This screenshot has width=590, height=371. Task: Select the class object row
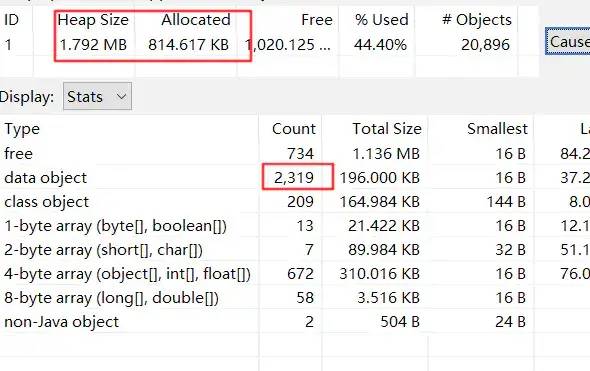295,202
